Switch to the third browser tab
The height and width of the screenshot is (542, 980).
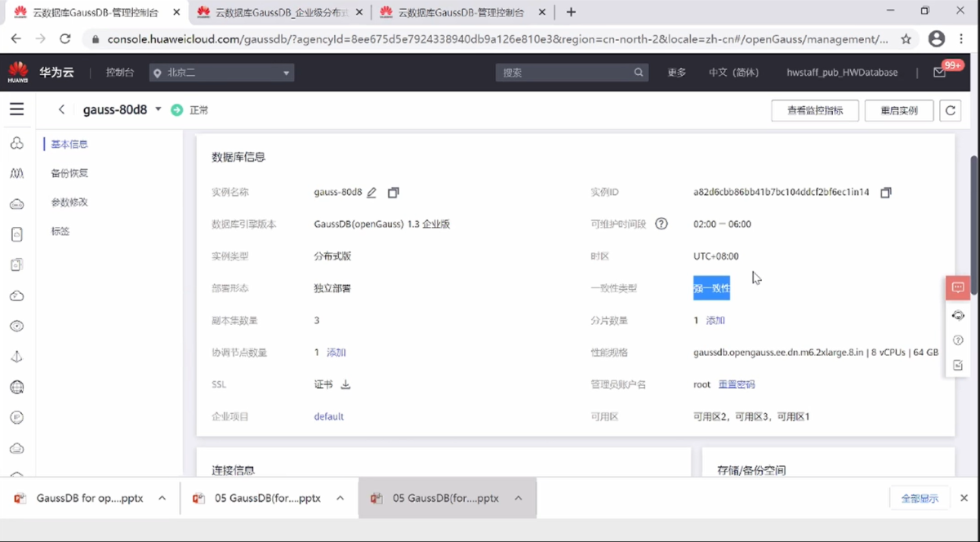pos(463,12)
